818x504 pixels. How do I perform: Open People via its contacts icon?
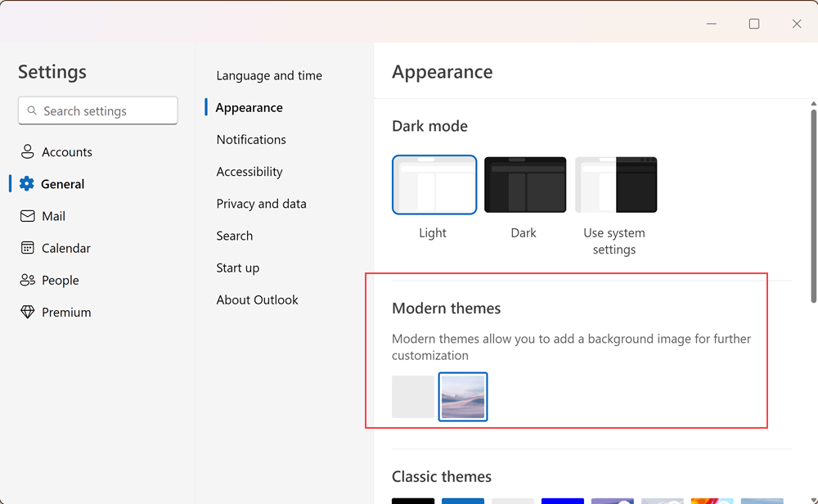click(27, 280)
